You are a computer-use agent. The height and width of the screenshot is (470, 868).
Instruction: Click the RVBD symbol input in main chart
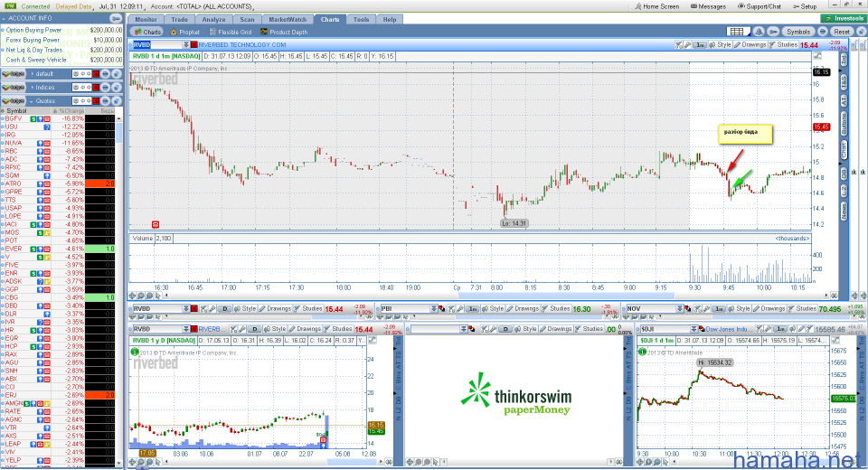click(157, 45)
